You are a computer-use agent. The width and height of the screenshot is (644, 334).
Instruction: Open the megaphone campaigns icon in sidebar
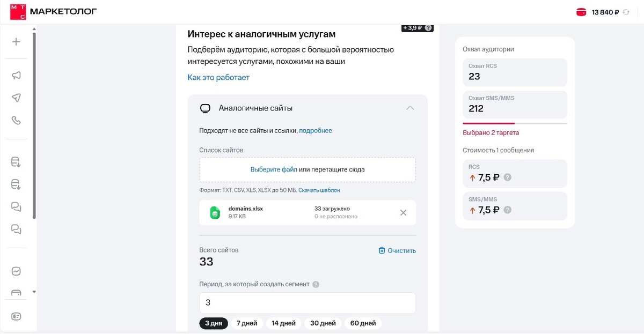pos(16,75)
